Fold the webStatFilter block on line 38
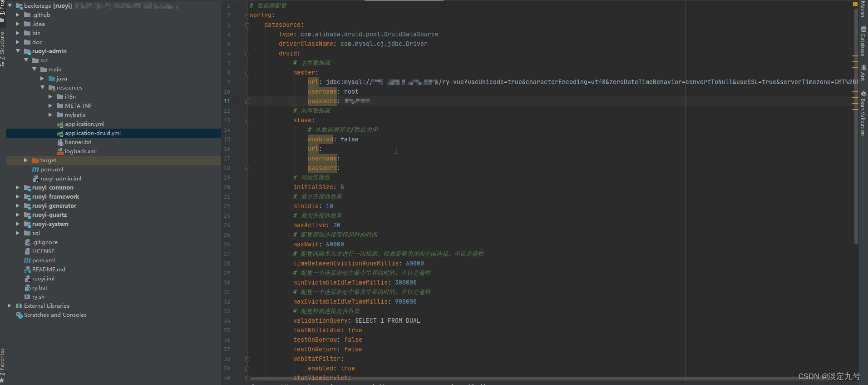 (247, 359)
